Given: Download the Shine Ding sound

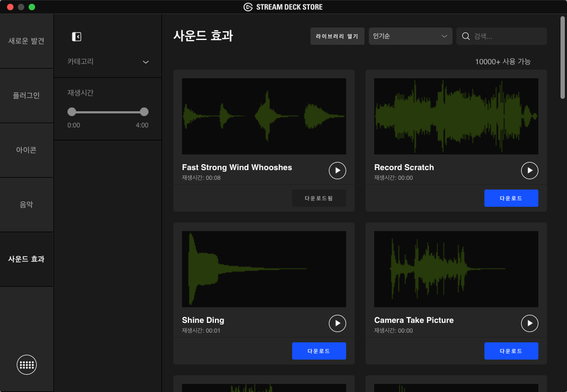Looking at the screenshot, I should coord(319,351).
